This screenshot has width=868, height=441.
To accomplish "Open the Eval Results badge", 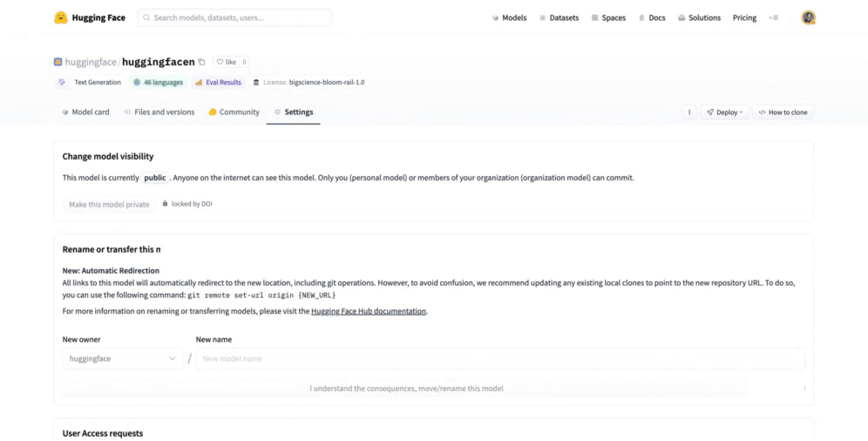I will (218, 83).
